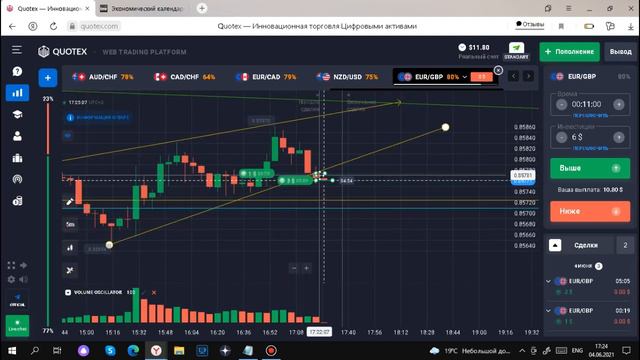640x360 pixels.
Task: Open the support help icon in sidebar
Action: coord(17,71)
